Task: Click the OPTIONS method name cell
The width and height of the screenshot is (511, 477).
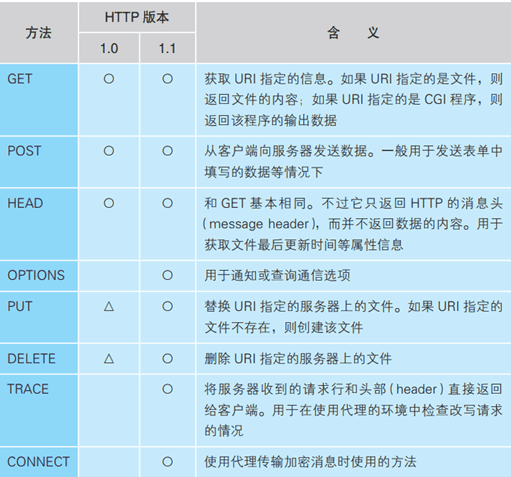Action: coord(39,276)
